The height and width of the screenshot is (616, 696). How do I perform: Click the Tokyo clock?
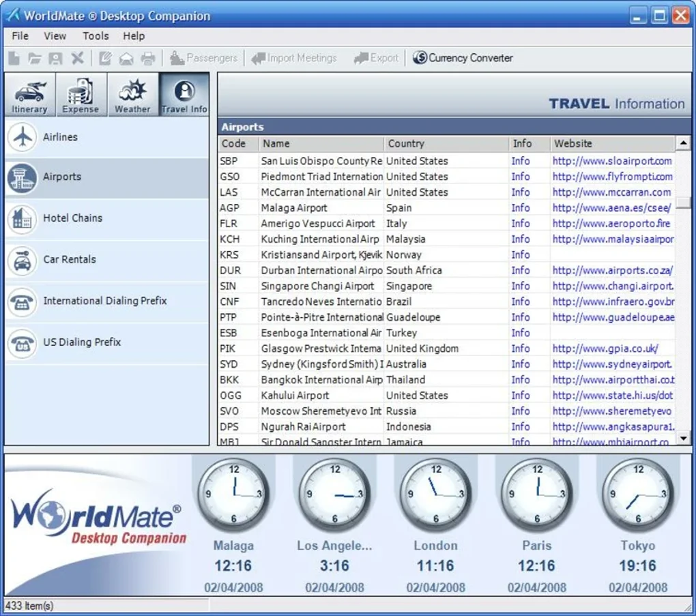tap(638, 494)
